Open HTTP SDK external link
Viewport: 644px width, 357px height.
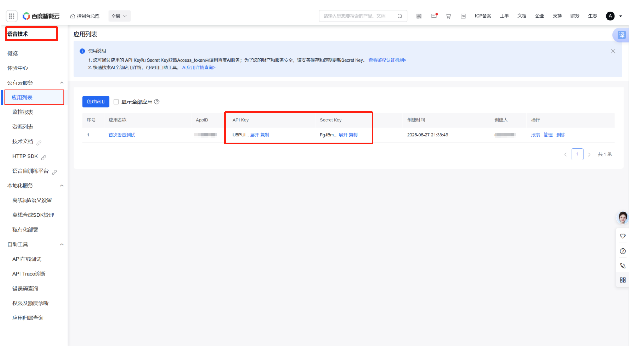(29, 156)
